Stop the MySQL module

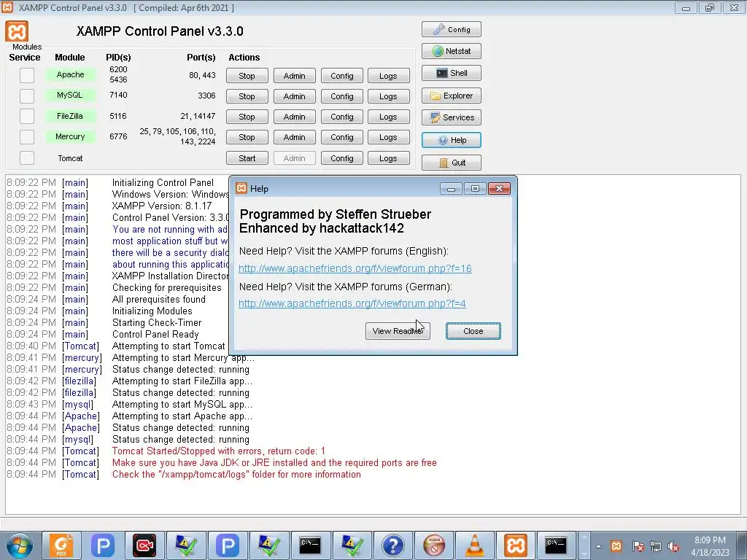click(247, 96)
